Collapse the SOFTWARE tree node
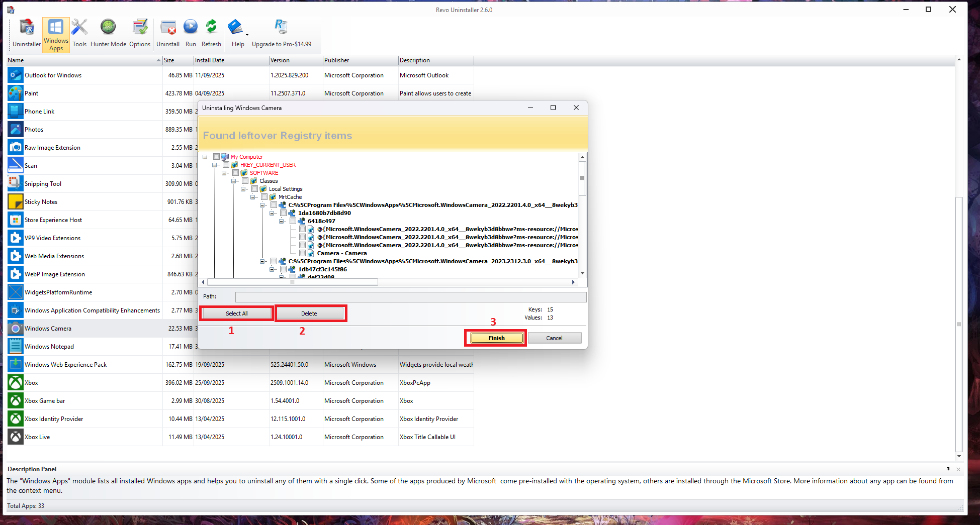Screen dimensions: 980x525 point(224,173)
